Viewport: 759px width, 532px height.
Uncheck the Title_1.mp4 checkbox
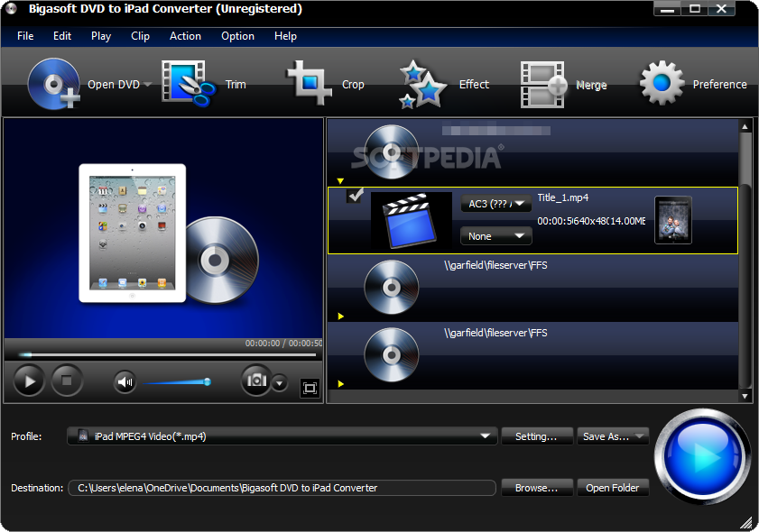pyautogui.click(x=355, y=196)
